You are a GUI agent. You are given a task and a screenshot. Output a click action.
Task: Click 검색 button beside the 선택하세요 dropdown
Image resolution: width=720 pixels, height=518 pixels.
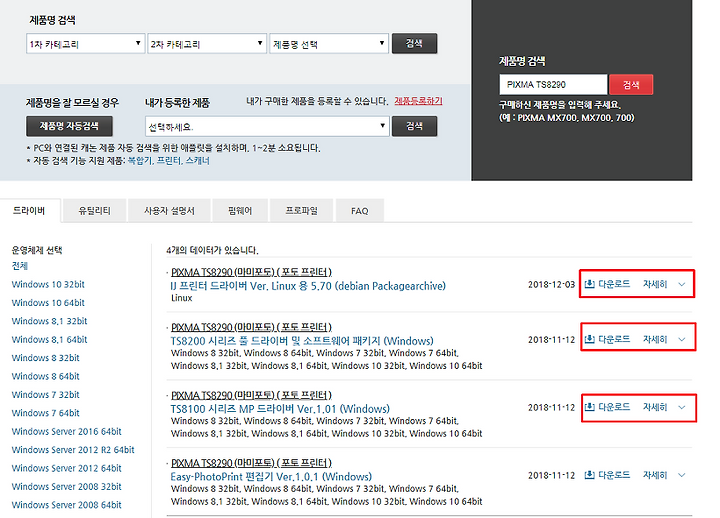414,126
